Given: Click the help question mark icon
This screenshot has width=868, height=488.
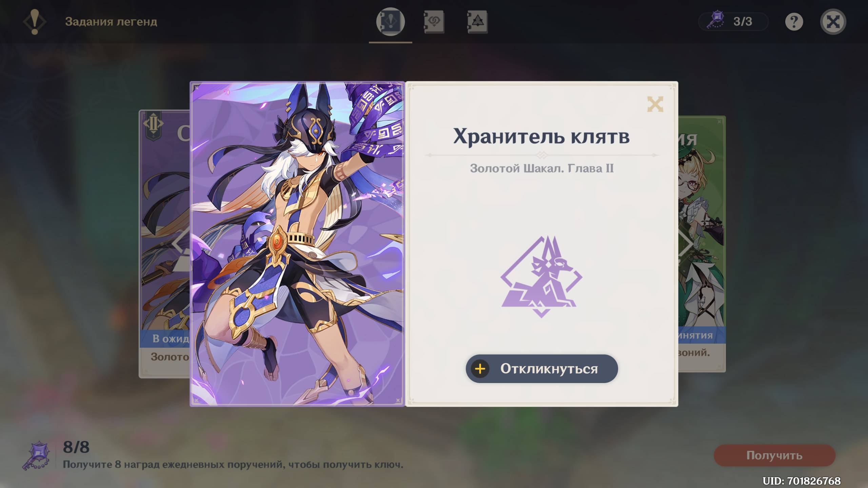Looking at the screenshot, I should [x=794, y=22].
